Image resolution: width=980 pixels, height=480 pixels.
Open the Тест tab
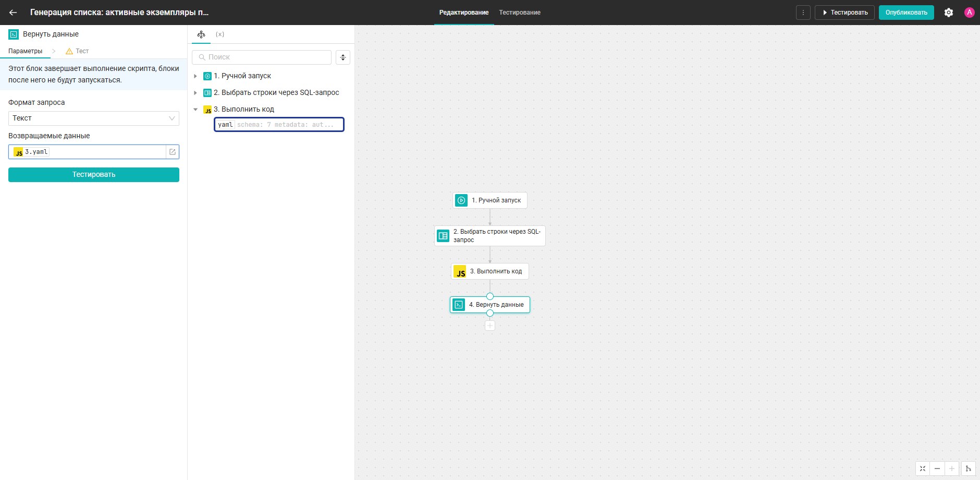(82, 51)
